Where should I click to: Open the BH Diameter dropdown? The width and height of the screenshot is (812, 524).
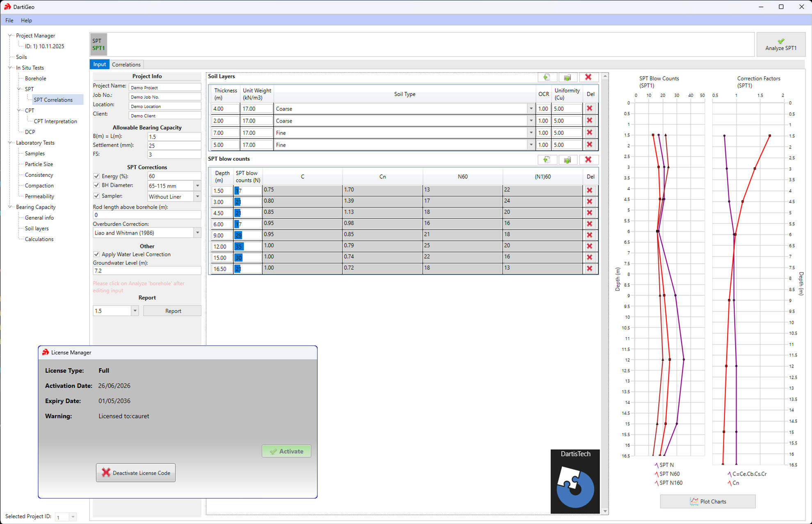(197, 186)
